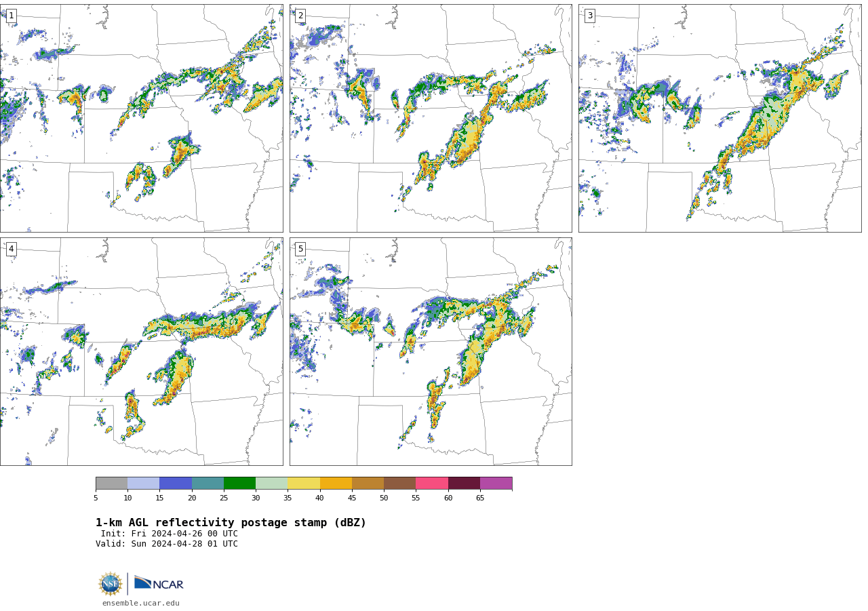The width and height of the screenshot is (868, 611).
Task: Click the yellow 35-40 dBZ swatch
Action: 304,483
